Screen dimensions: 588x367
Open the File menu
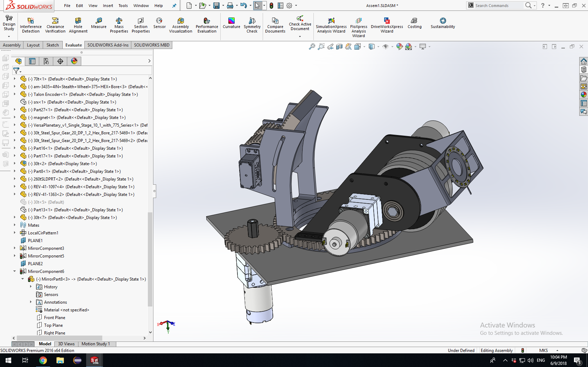(67, 6)
